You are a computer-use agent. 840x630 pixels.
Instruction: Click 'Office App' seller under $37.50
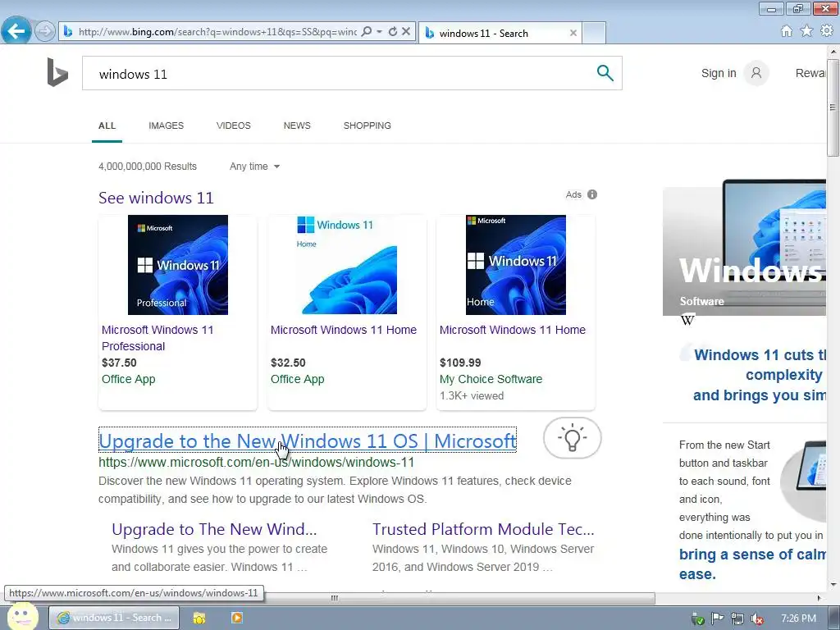click(x=129, y=379)
